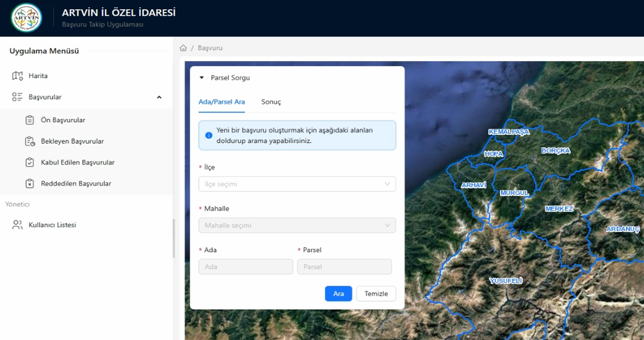Click the blue info icon in alert
Image resolution: width=644 pixels, height=340 pixels.
[x=208, y=135]
